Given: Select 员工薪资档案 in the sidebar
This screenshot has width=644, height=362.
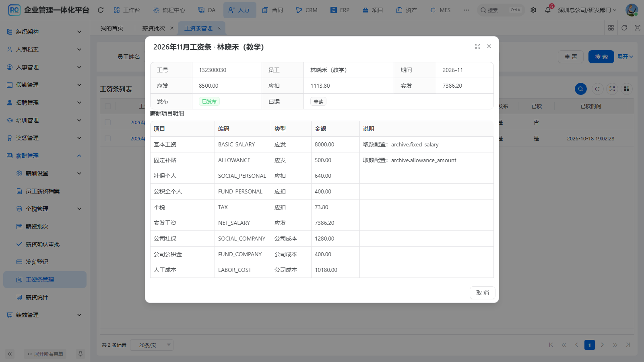Looking at the screenshot, I should pos(45,191).
